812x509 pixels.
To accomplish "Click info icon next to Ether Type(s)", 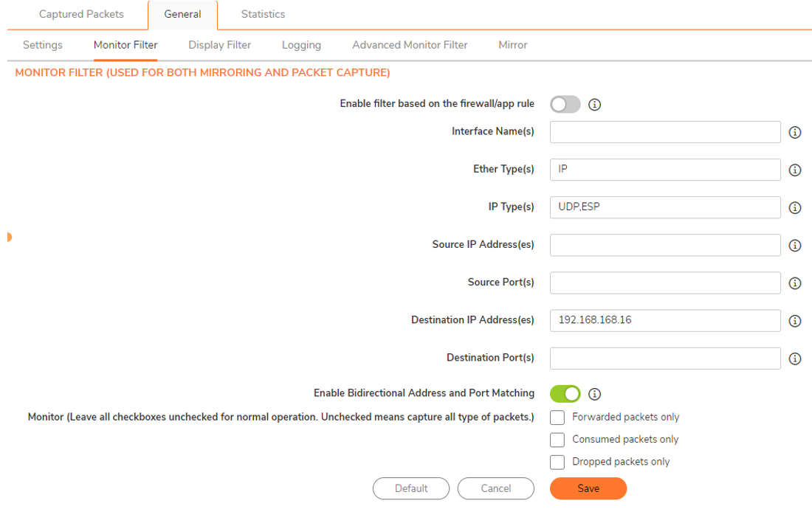I will (x=795, y=170).
